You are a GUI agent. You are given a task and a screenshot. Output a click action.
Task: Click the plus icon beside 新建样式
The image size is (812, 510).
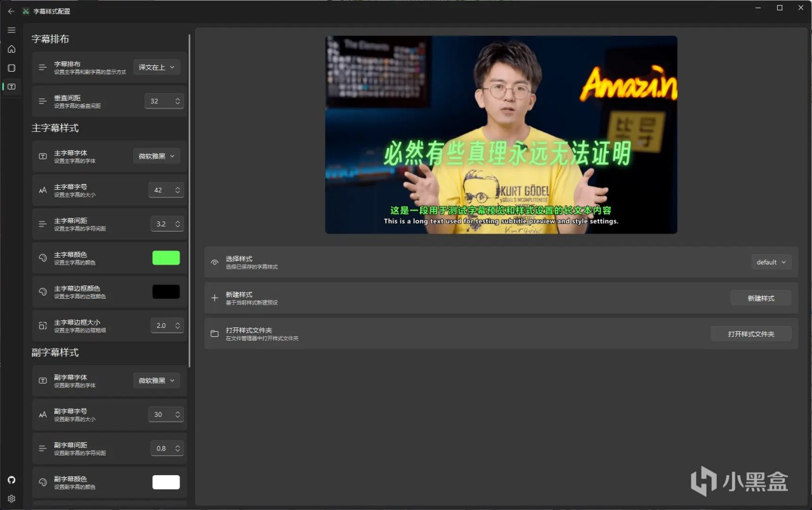point(214,297)
